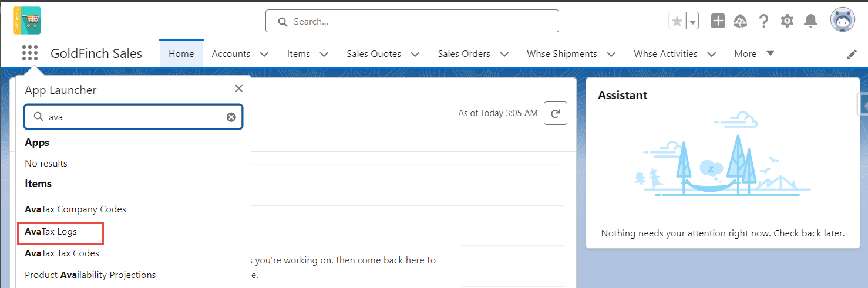Click the 'As of Today 3:05 AM' text
The width and height of the screenshot is (868, 288).
click(497, 113)
